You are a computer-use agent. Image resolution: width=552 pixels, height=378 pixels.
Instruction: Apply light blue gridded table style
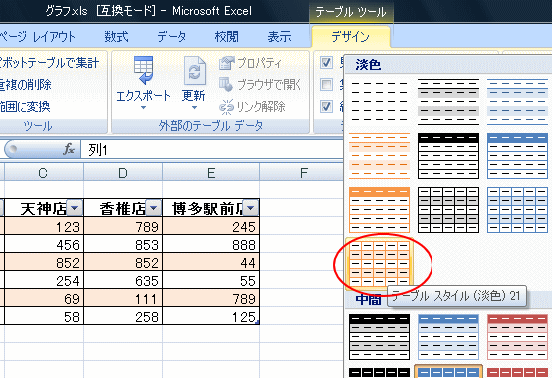[517, 210]
